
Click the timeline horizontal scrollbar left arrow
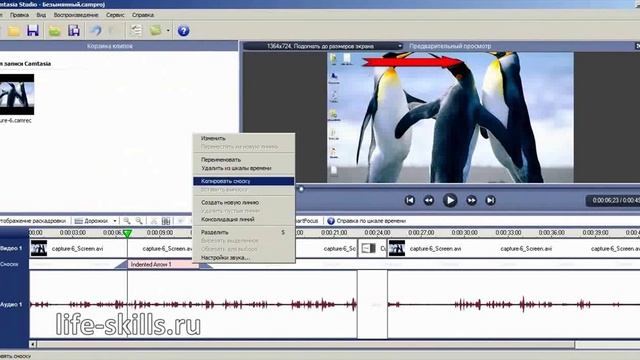pyautogui.click(x=33, y=344)
